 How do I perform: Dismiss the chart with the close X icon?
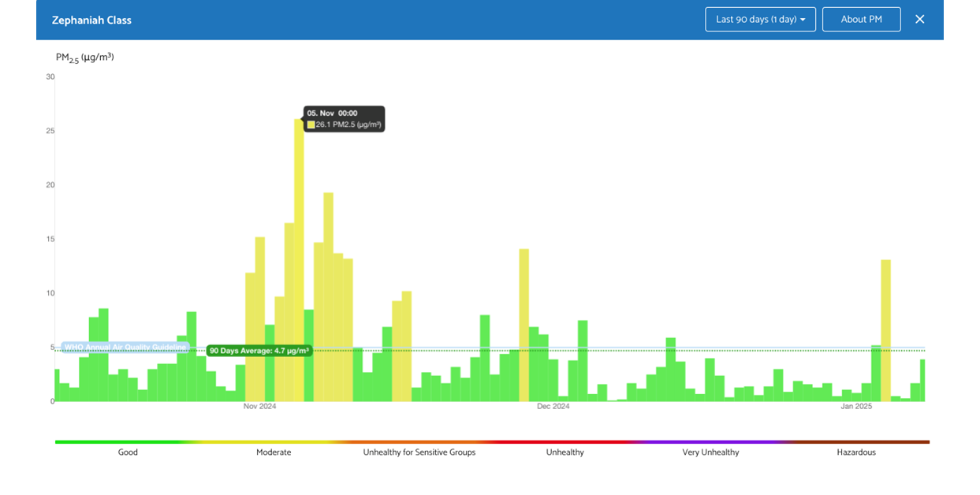(919, 19)
